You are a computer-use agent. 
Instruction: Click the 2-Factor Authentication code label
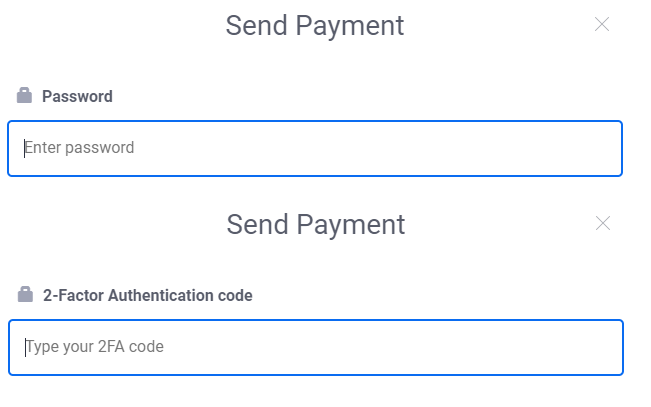coord(147,296)
